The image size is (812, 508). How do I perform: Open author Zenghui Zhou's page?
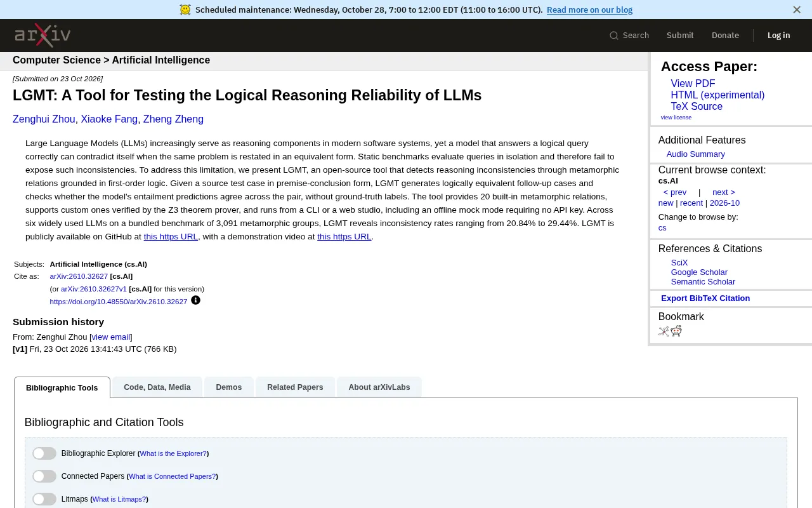[44, 119]
